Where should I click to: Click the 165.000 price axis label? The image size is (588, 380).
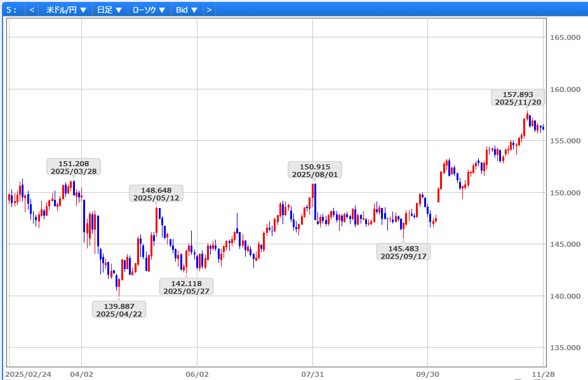pos(565,37)
